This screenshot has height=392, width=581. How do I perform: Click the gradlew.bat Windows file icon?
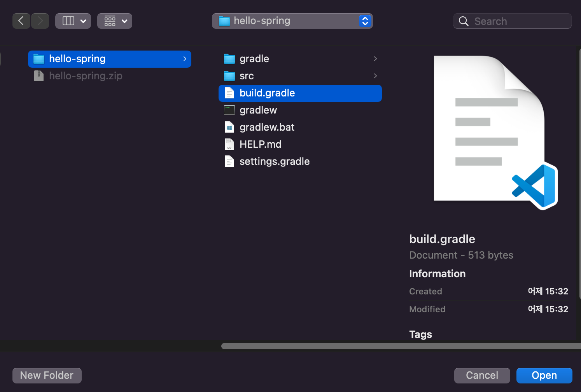229,127
